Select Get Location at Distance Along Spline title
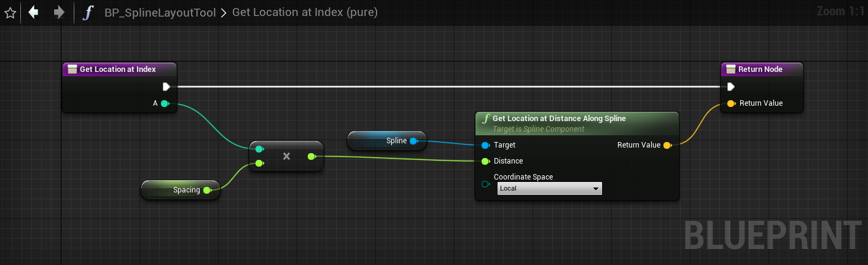 pyautogui.click(x=559, y=119)
